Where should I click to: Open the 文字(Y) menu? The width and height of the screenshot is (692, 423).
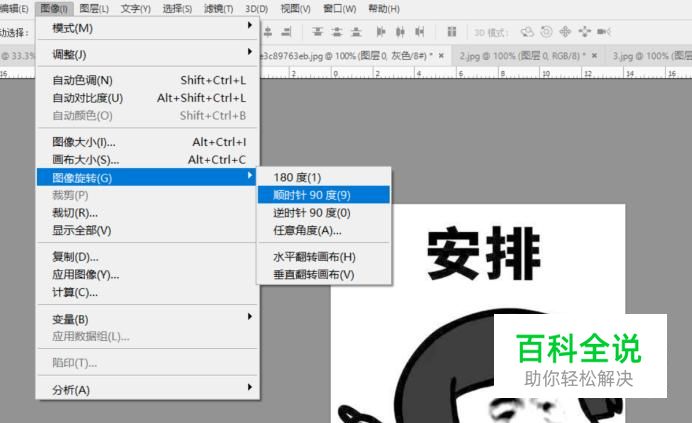[x=135, y=8]
